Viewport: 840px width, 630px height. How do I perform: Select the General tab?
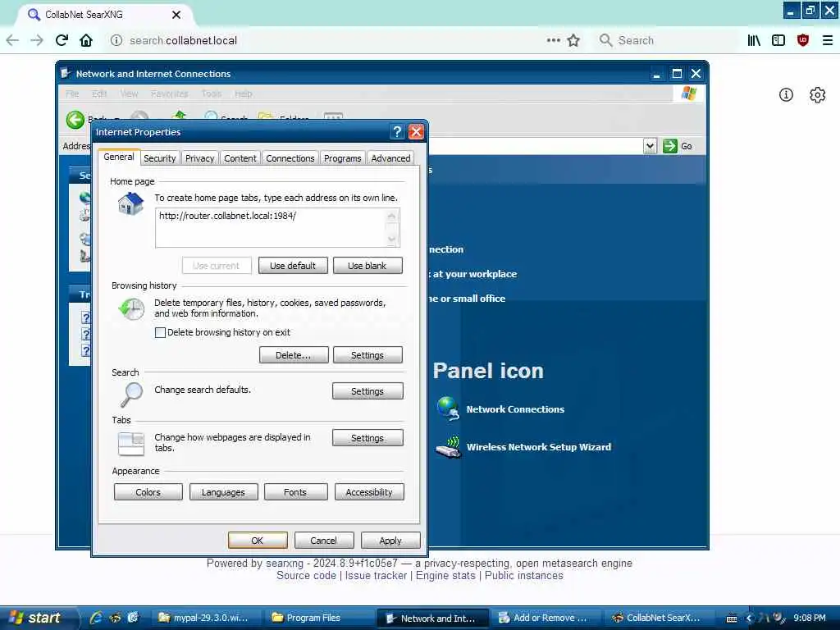pyautogui.click(x=118, y=157)
